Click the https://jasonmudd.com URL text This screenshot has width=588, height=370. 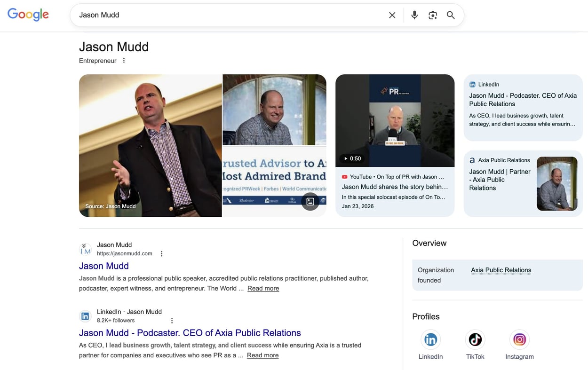125,253
